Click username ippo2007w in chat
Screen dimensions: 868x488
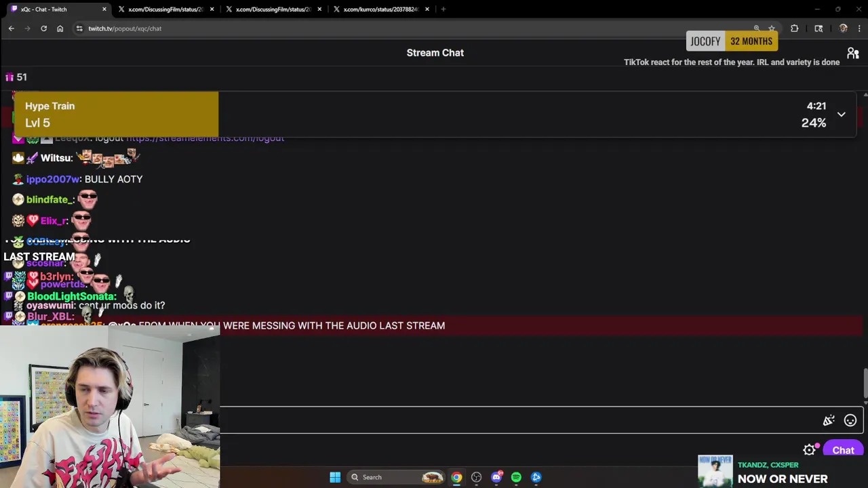53,179
